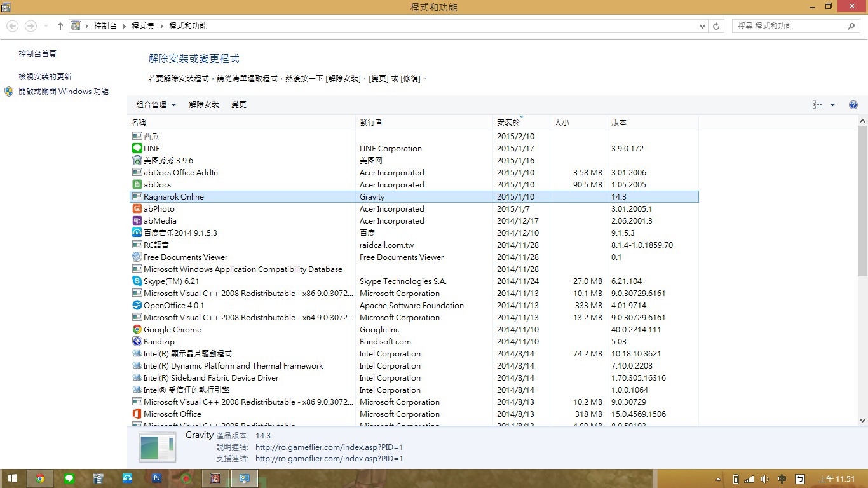Open Baidu Music from the taskbar
Image resolution: width=868 pixels, height=488 pixels.
coord(128,478)
